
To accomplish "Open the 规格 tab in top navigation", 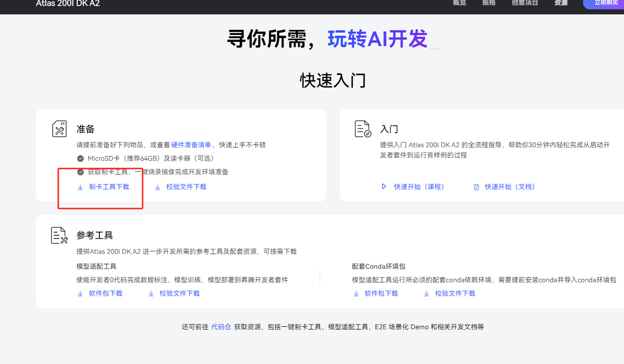I will click(x=489, y=3).
